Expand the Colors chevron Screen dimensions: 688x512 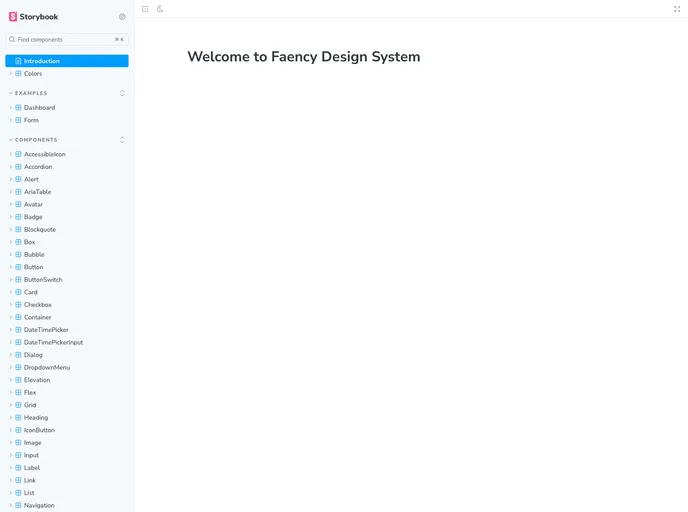click(11, 74)
